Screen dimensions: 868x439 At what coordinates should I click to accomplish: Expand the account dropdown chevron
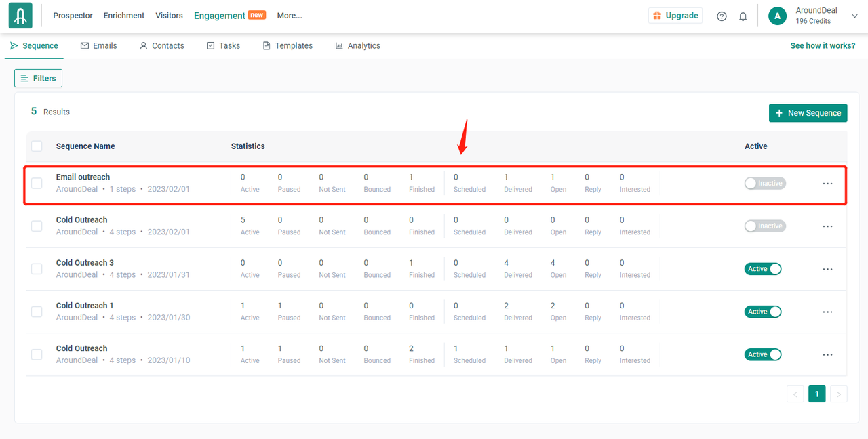tap(854, 16)
